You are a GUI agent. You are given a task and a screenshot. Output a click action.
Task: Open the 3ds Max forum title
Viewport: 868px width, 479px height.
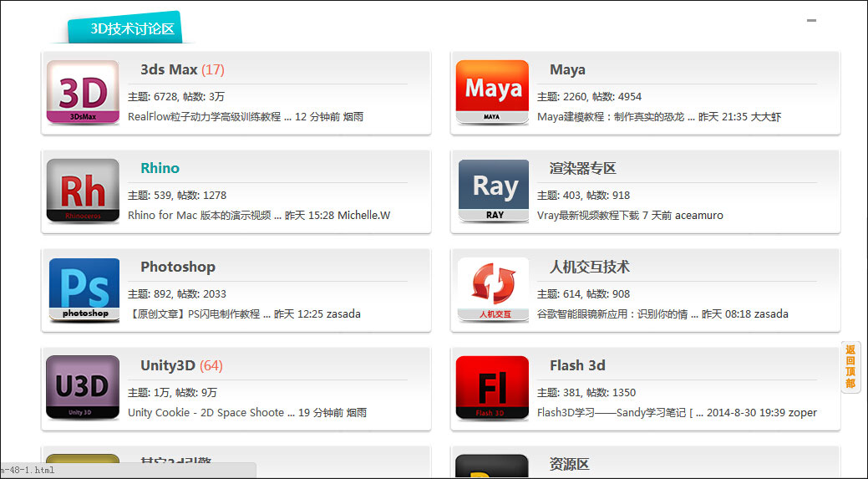tap(169, 69)
